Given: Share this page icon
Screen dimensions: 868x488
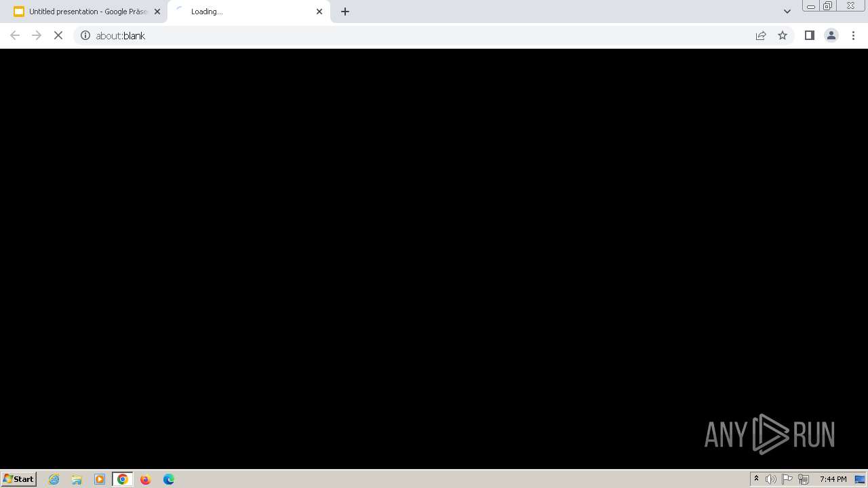Looking at the screenshot, I should coord(761,35).
